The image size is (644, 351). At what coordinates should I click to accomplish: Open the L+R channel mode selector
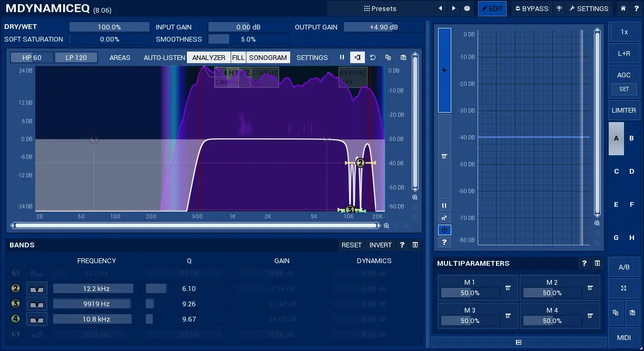click(x=624, y=53)
